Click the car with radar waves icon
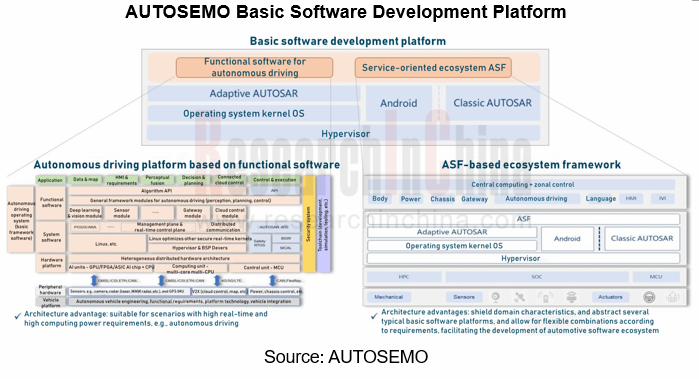This screenshot has width=699, height=379. coord(572,297)
